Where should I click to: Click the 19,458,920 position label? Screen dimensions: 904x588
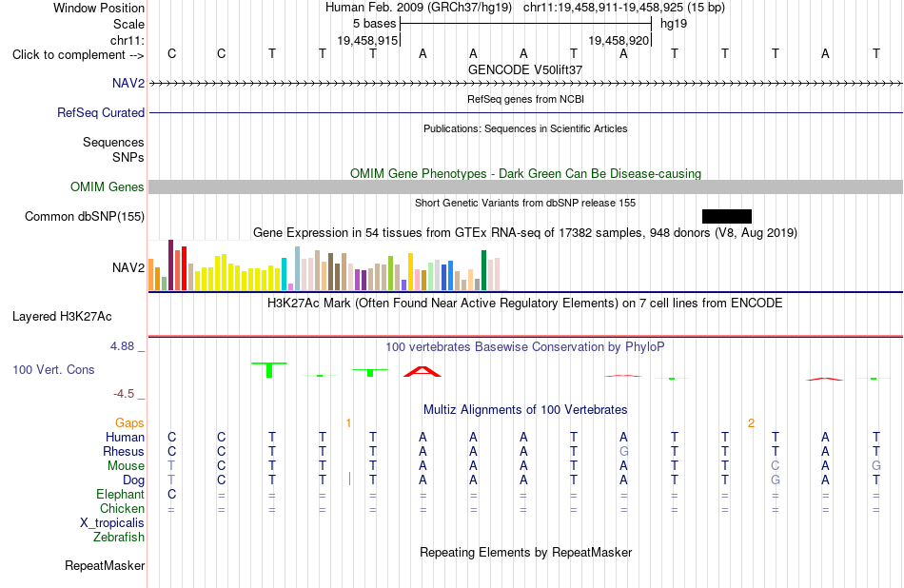pos(619,40)
